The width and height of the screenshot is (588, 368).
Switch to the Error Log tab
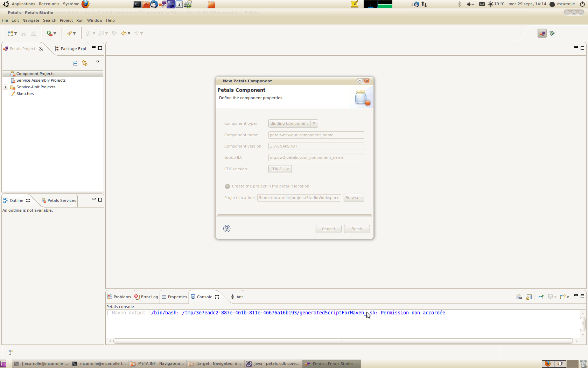(x=147, y=297)
